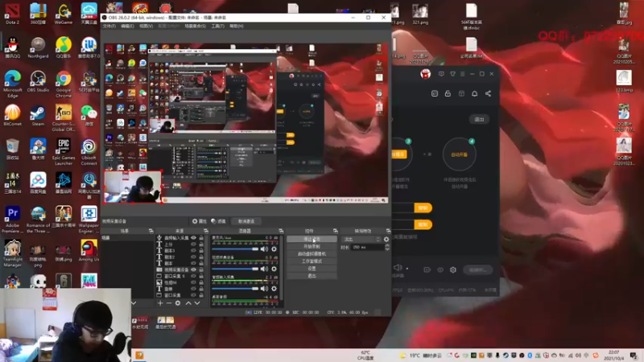
Task: Pop out the controls dock panel
Action: pyautogui.click(x=336, y=231)
